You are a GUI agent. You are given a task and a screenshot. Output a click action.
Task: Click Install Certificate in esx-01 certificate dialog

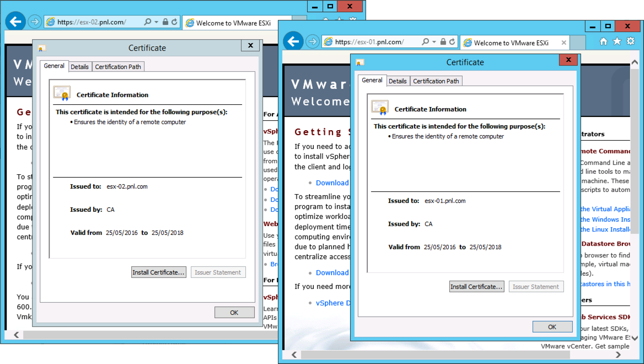pyautogui.click(x=476, y=287)
